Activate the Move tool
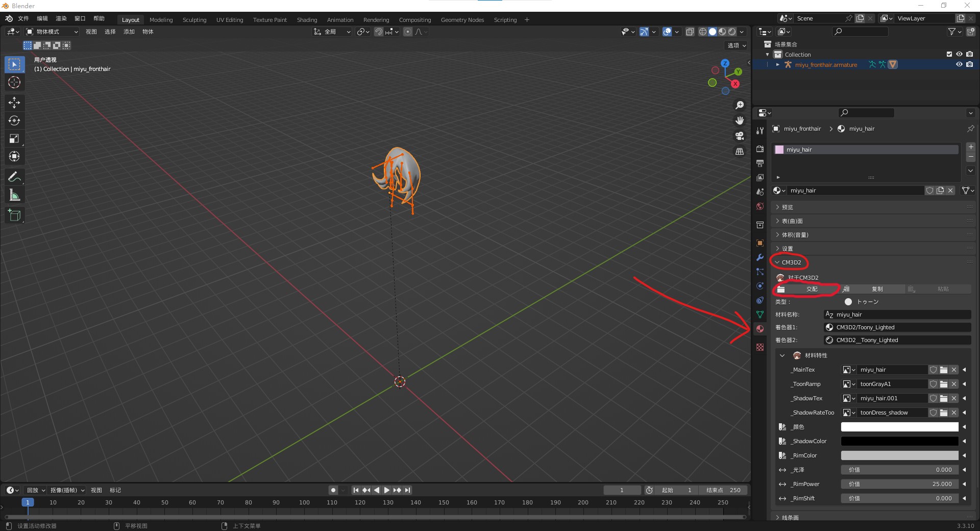The image size is (980, 531). [14, 103]
